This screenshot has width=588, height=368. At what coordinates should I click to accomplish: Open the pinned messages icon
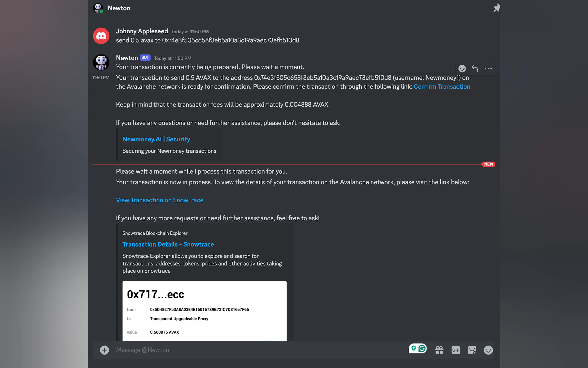pos(497,8)
